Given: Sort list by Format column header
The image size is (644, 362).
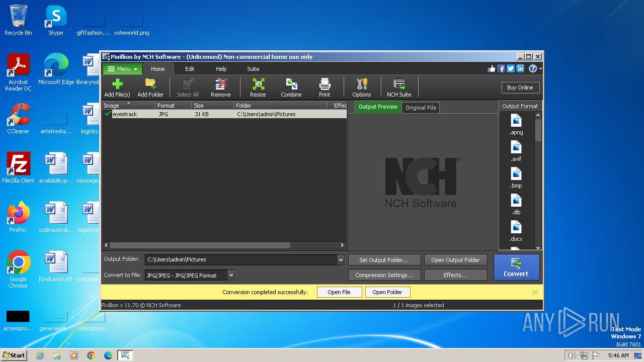Looking at the screenshot, I should pyautogui.click(x=173, y=106).
